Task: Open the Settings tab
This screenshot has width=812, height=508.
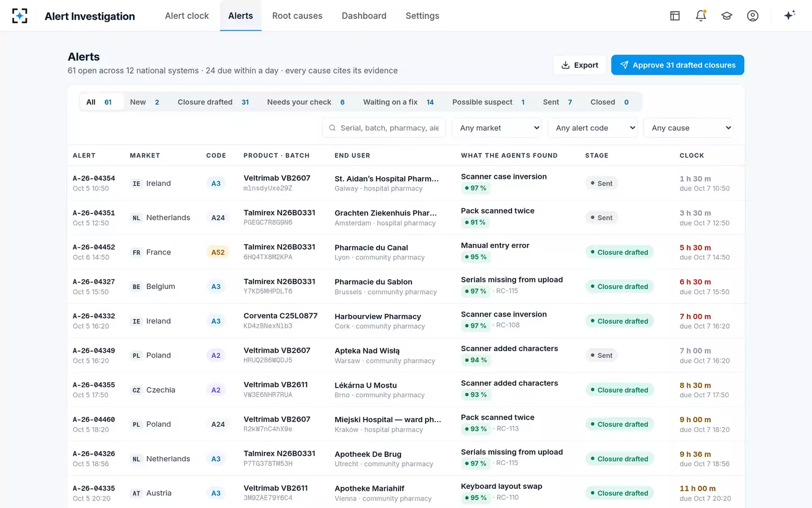Action: coord(422,16)
